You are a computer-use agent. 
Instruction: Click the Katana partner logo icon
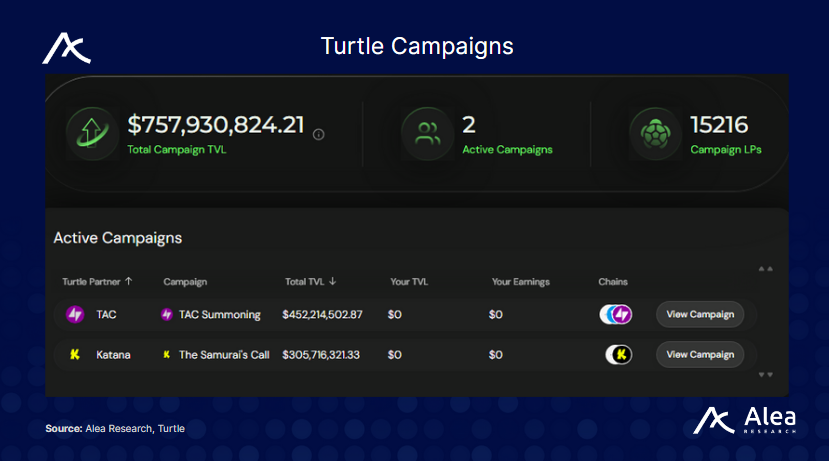[x=75, y=355]
